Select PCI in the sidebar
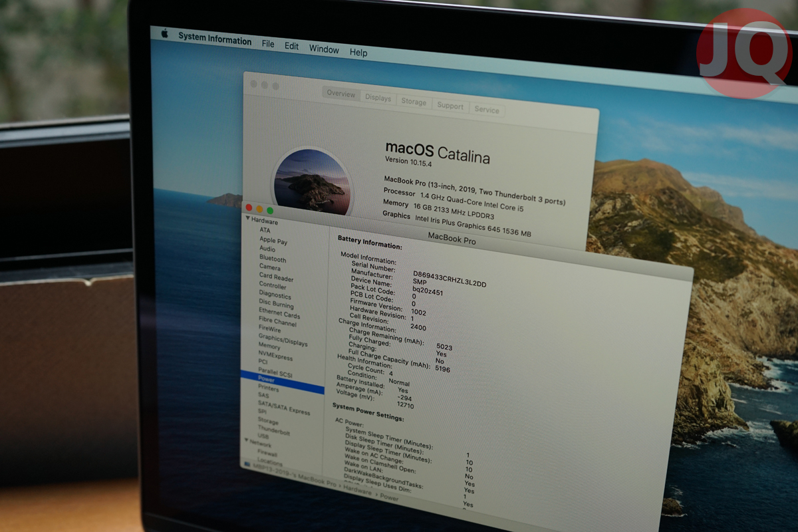Screen dimensions: 798x532 pyautogui.click(x=263, y=362)
